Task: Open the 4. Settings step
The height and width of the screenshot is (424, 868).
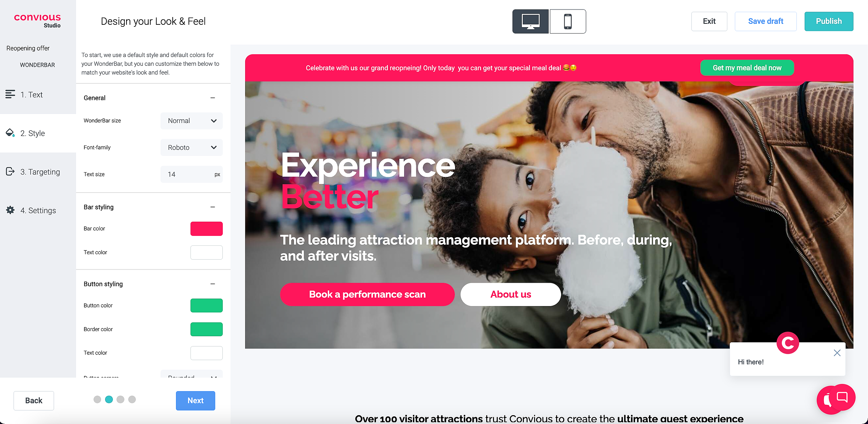Action: pos(38,210)
